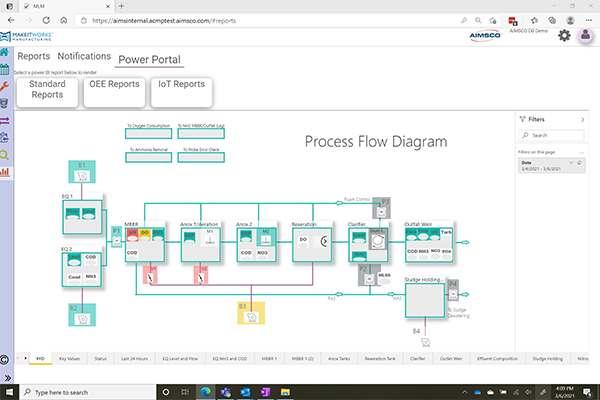Image resolution: width=600 pixels, height=400 pixels.
Task: Collapse the Filters pane with the chevron
Action: [x=582, y=120]
